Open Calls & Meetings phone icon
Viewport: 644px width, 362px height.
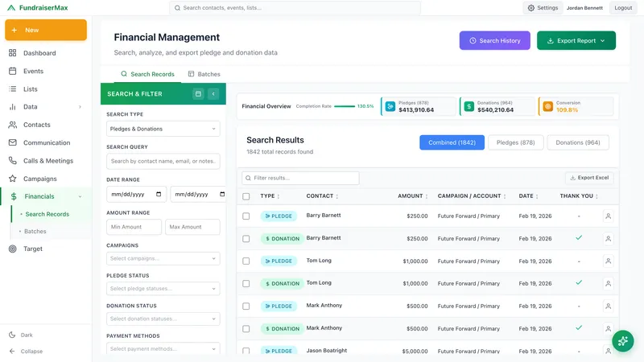coord(13,161)
